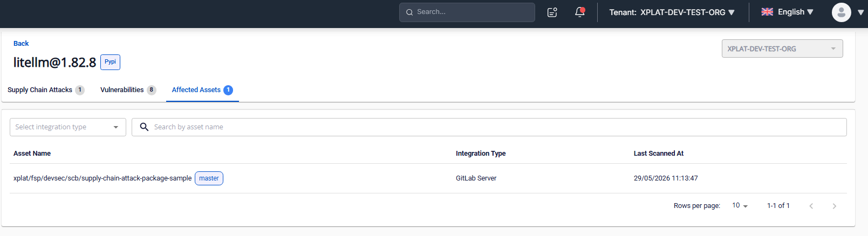Open the Select integration type dropdown
The width and height of the screenshot is (868, 236).
tap(68, 127)
